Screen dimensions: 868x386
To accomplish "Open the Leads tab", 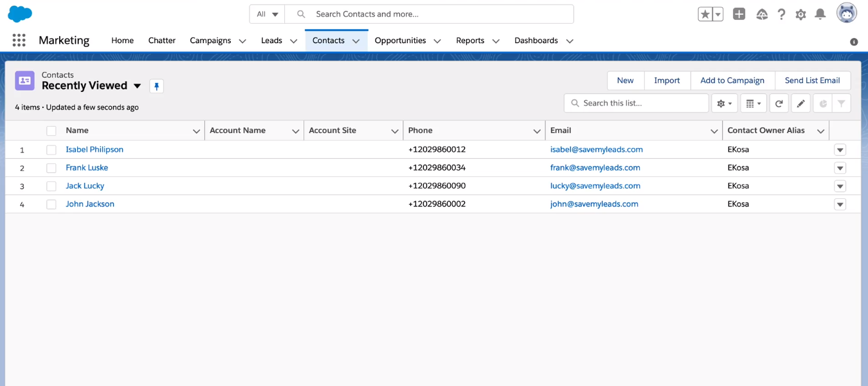I will 271,41.
